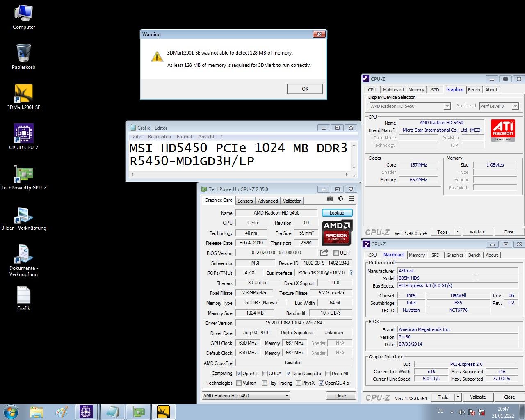Click Tools button in CPU-Z Mainboard window
Image resolution: width=525 pixels, height=420 pixels.
point(443,397)
